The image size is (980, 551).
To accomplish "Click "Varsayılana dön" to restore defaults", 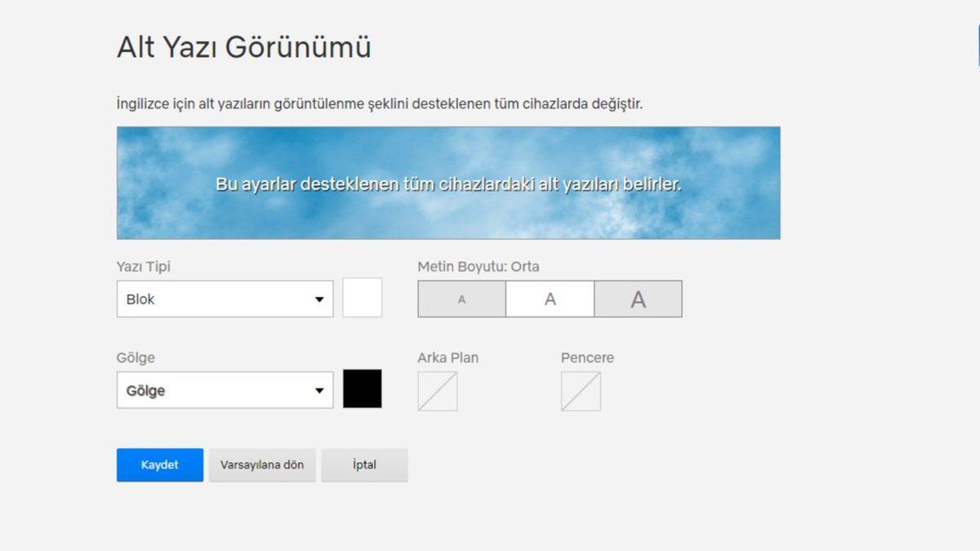I will tap(262, 464).
